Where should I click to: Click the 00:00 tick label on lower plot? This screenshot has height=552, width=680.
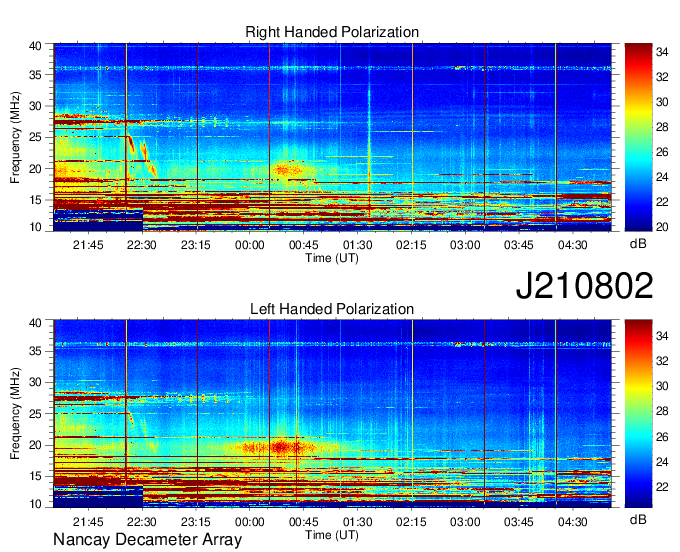(x=250, y=522)
